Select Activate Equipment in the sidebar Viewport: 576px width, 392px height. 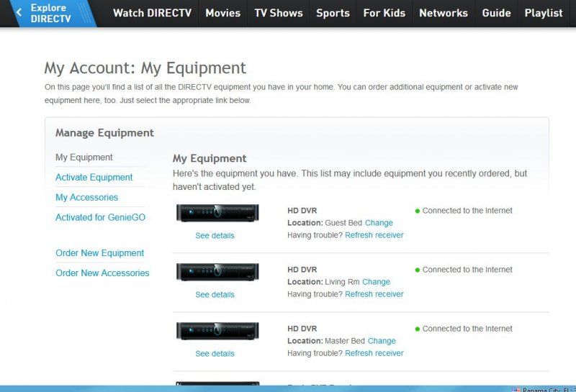[94, 178]
